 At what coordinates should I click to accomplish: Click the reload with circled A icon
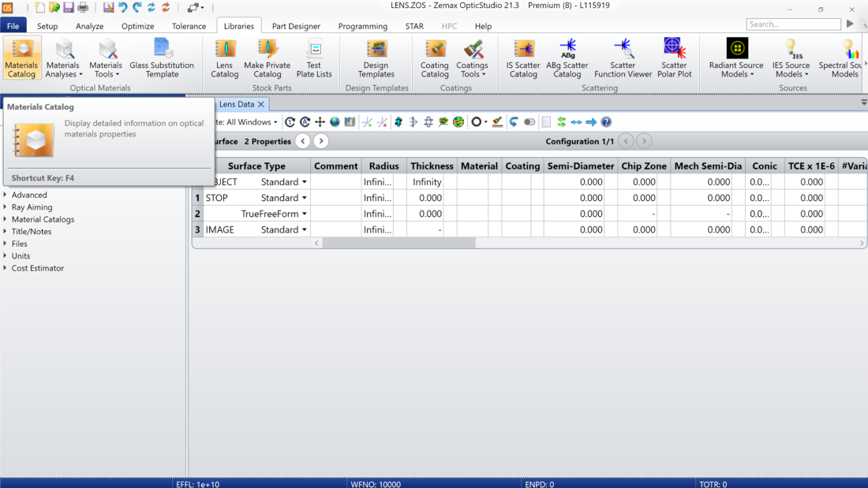[305, 121]
